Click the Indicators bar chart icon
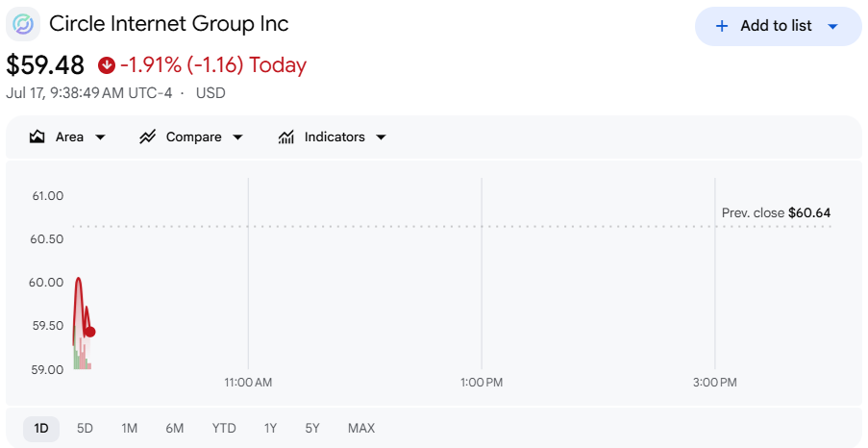Viewport: 868px width, 448px height. click(285, 137)
